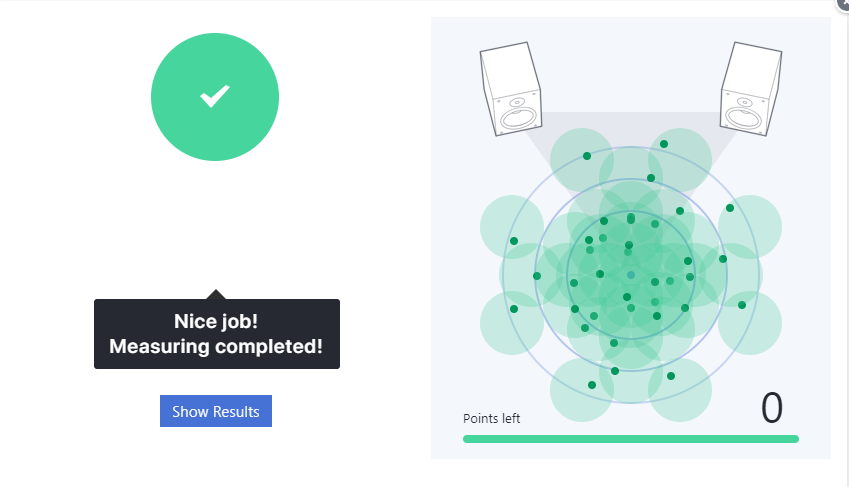Click the tooltip's upward pointer arrow
The height and width of the screenshot is (487, 849).
pyautogui.click(x=216, y=294)
